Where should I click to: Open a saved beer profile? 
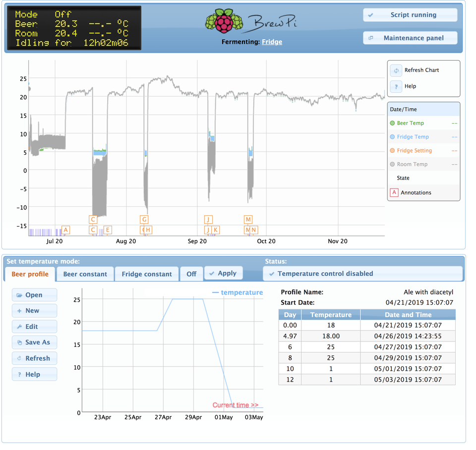point(35,295)
